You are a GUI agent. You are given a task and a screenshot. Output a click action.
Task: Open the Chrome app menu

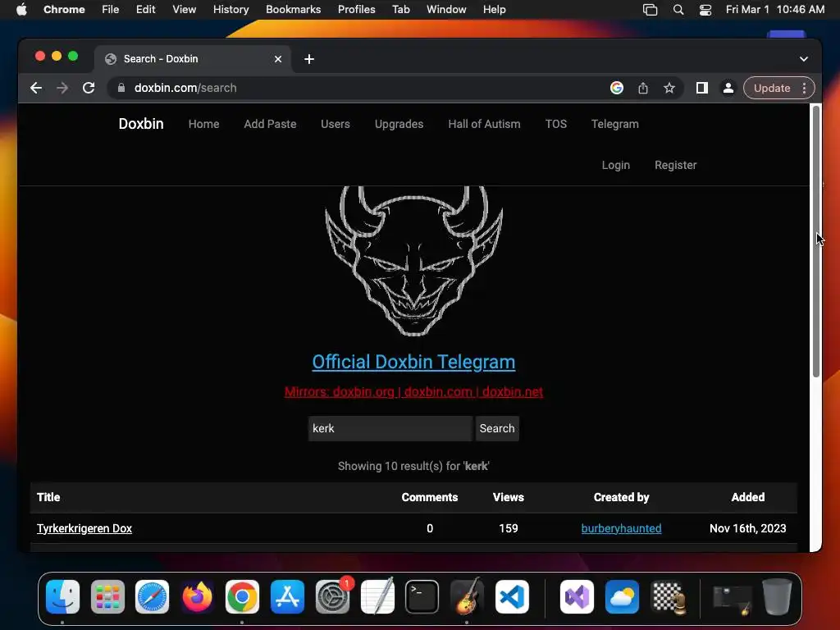64,10
